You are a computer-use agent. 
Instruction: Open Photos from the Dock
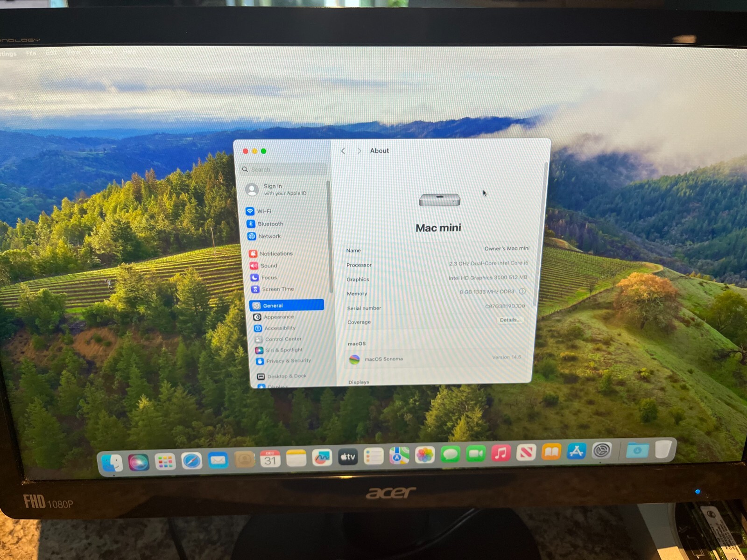click(425, 455)
